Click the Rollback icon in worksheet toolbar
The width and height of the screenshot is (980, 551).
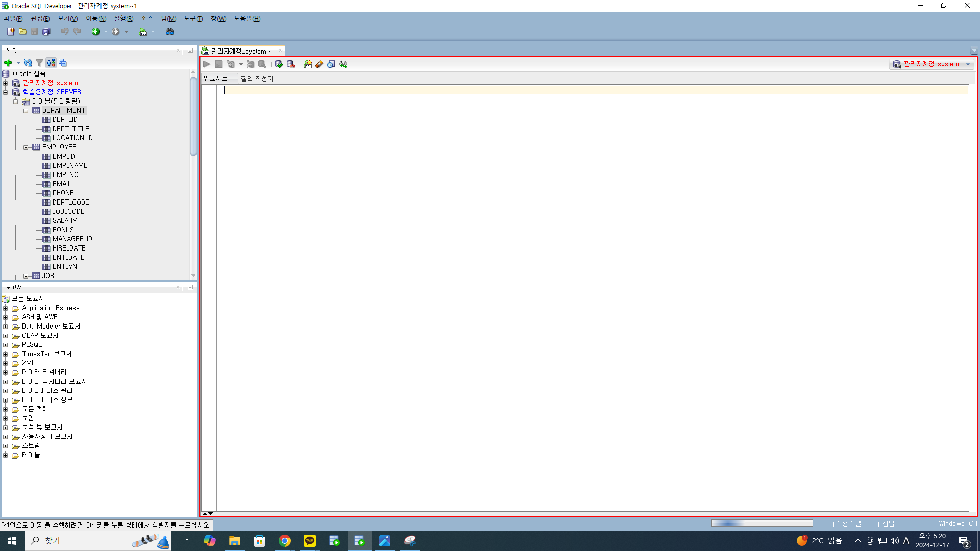(x=291, y=64)
